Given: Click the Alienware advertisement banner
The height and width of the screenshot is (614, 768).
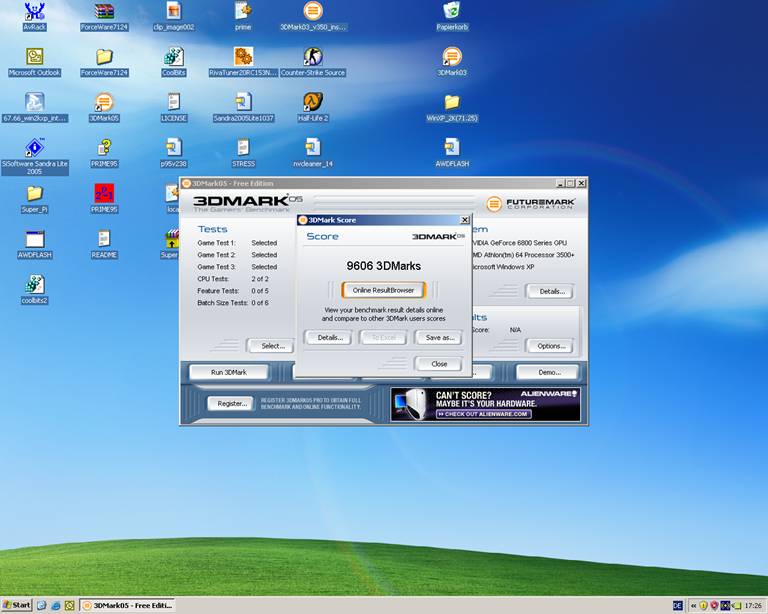Looking at the screenshot, I should point(486,404).
